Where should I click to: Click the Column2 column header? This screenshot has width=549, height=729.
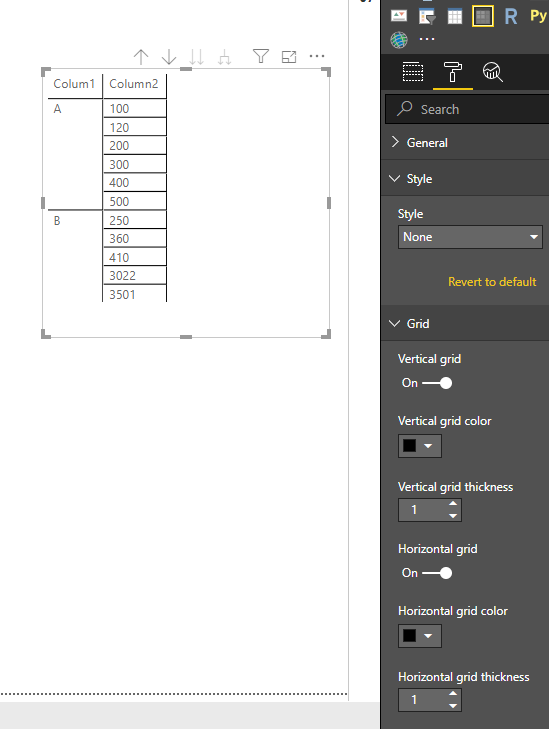point(134,84)
